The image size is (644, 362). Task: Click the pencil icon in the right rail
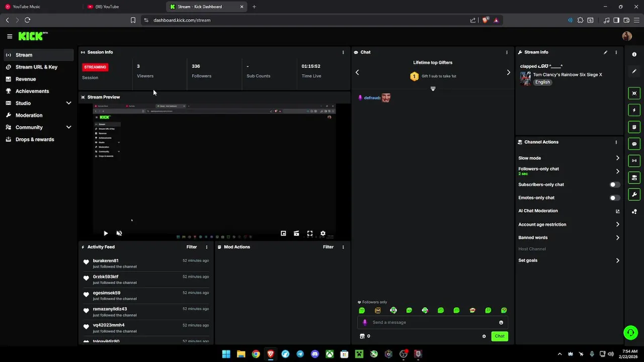tap(634, 71)
